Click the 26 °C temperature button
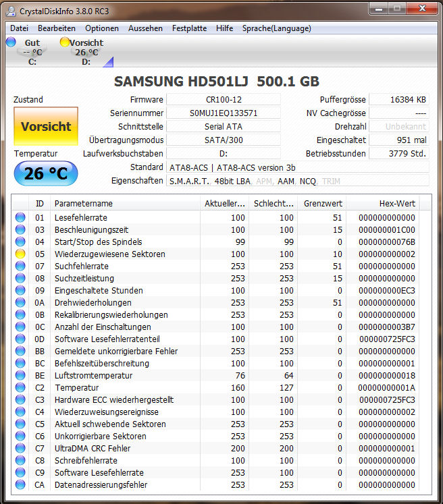The height and width of the screenshot is (504, 443). (46, 173)
